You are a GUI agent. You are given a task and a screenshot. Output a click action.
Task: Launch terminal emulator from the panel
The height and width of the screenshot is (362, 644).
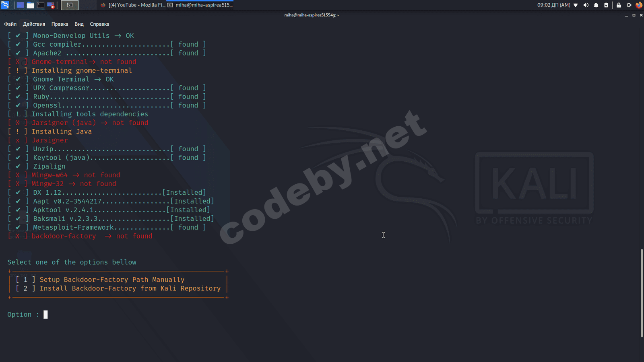[41, 5]
